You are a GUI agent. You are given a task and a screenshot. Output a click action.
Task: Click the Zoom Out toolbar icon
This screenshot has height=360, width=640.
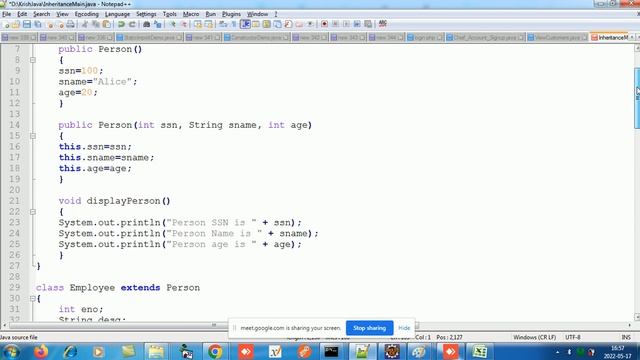click(184, 24)
